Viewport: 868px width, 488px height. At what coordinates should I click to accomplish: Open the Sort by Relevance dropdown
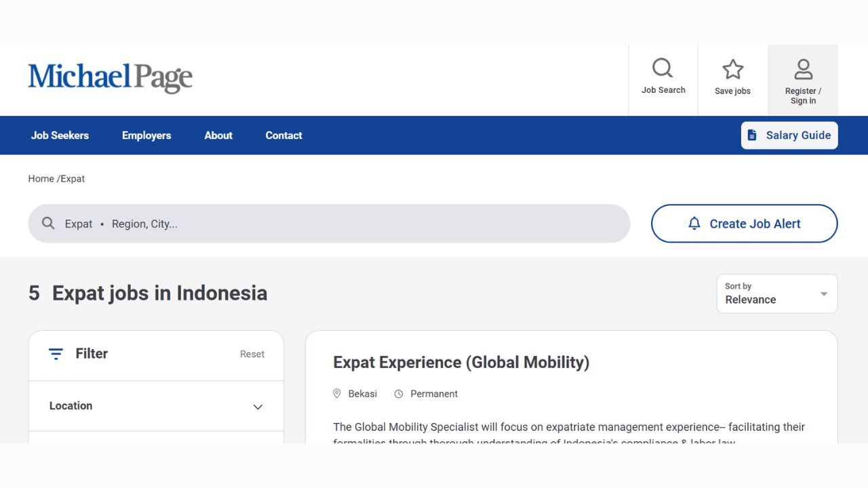click(x=776, y=293)
